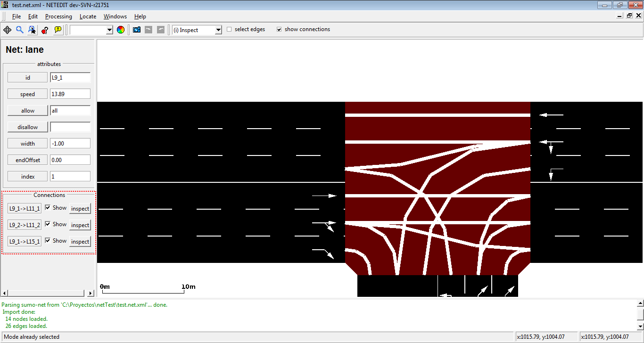Click the message log scroll-down arrow

pyautogui.click(x=640, y=326)
